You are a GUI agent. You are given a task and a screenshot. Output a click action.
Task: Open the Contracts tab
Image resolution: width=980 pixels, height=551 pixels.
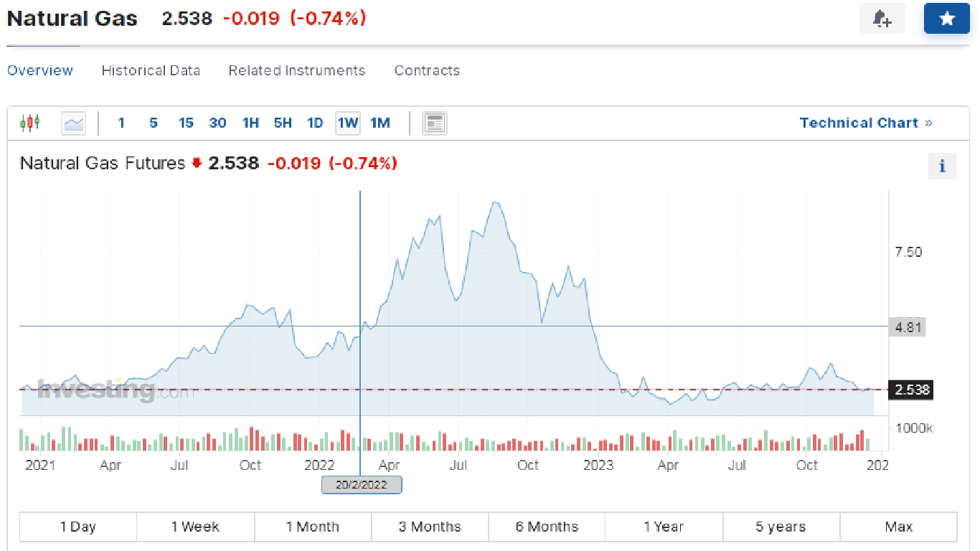427,70
